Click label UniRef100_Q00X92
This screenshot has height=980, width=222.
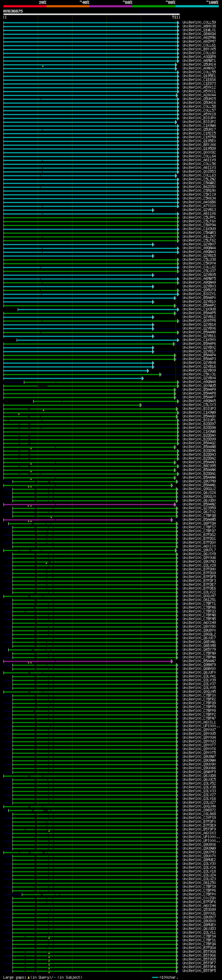point(199,153)
